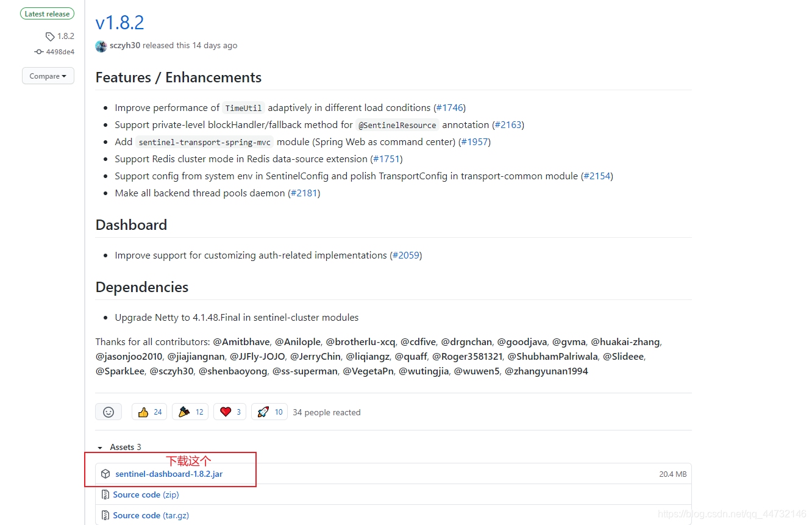Collapse the Assets section triangle
Image resolution: width=812 pixels, height=525 pixels.
click(x=100, y=448)
